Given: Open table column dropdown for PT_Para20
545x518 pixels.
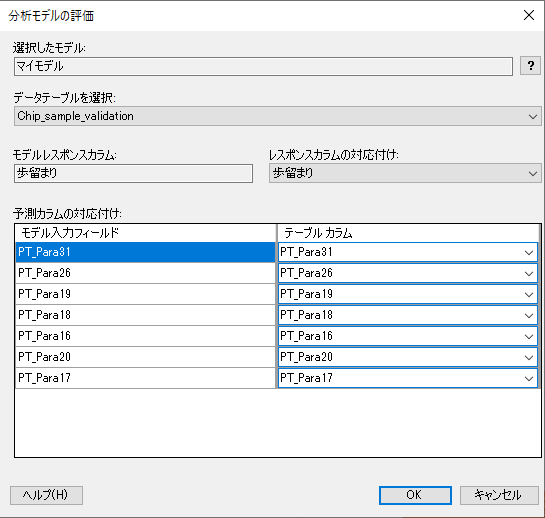Looking at the screenshot, I should [408, 357].
